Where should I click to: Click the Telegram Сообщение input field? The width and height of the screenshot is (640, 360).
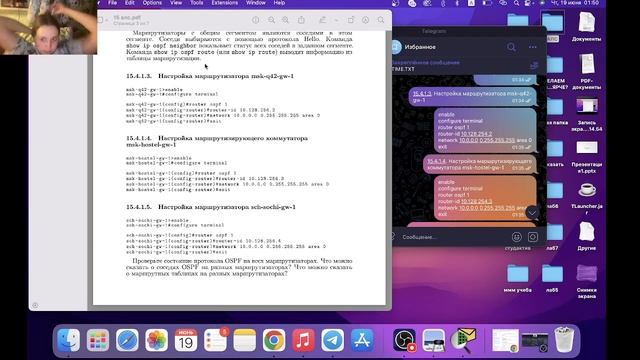point(453,237)
